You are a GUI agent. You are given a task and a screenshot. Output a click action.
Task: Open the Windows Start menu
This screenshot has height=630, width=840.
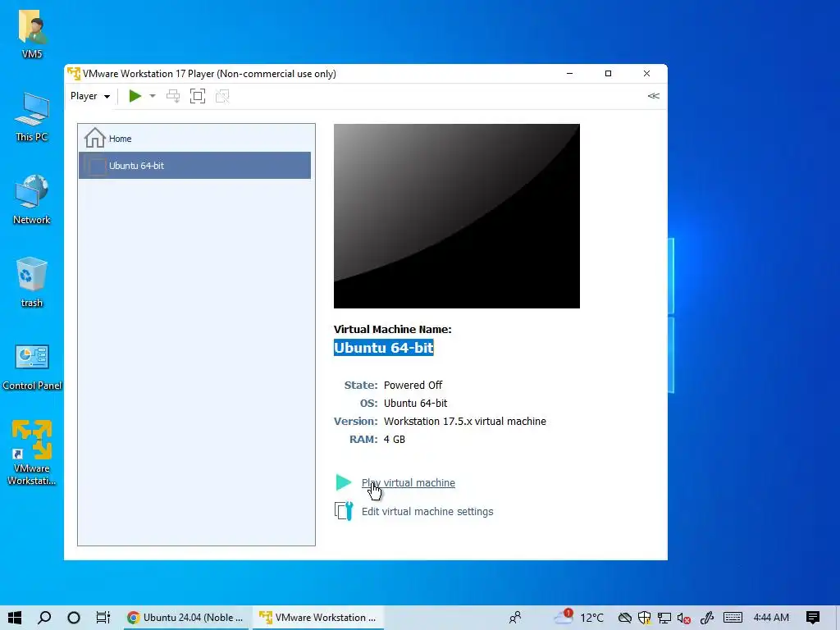point(15,618)
